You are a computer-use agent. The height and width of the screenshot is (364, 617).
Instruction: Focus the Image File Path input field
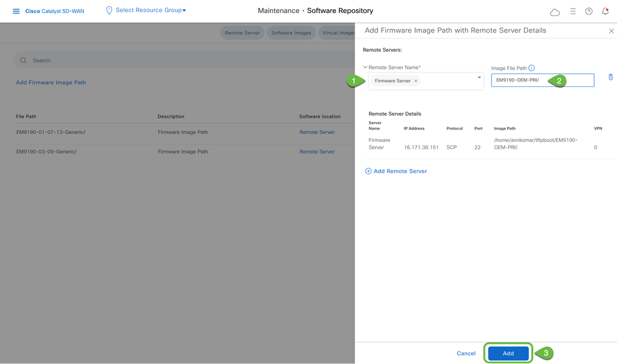click(x=543, y=80)
